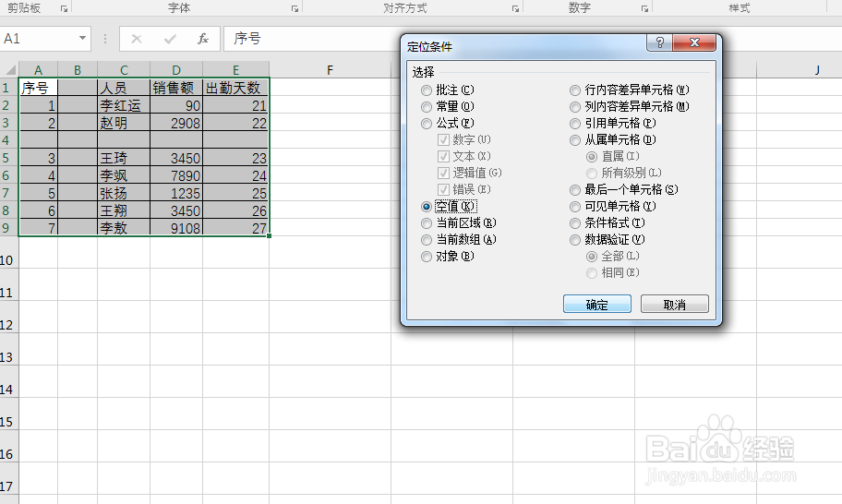Viewport: 842px width, 504px height.
Task: Expand the Name Box dropdown arrow
Action: tap(82, 38)
